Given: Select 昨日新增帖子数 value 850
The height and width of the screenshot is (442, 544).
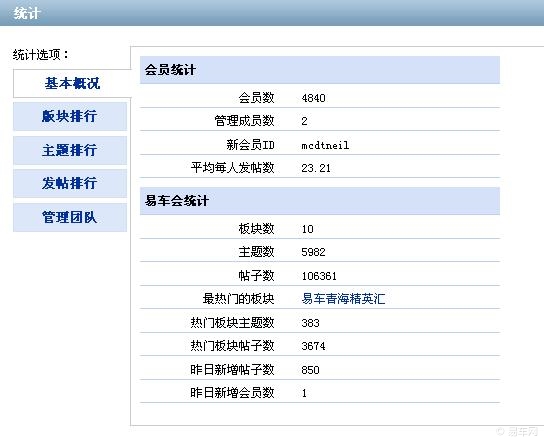Looking at the screenshot, I should point(310,370).
